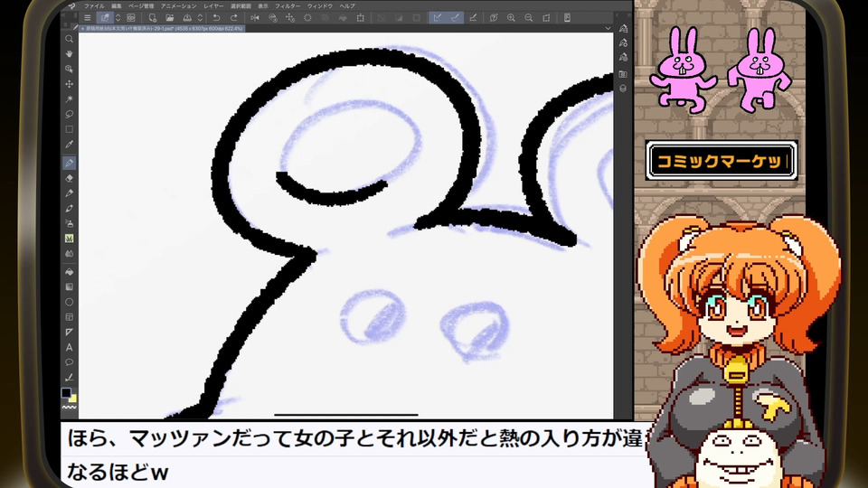Screen dimensions: 868x488
Task: Click the Zoom out magnifier in command bar
Action: (529, 18)
